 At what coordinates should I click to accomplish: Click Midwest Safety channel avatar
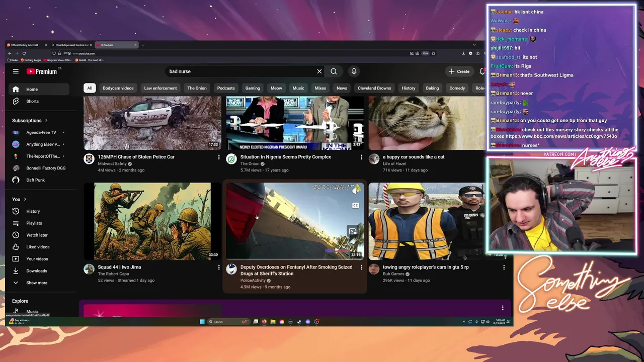click(x=89, y=159)
